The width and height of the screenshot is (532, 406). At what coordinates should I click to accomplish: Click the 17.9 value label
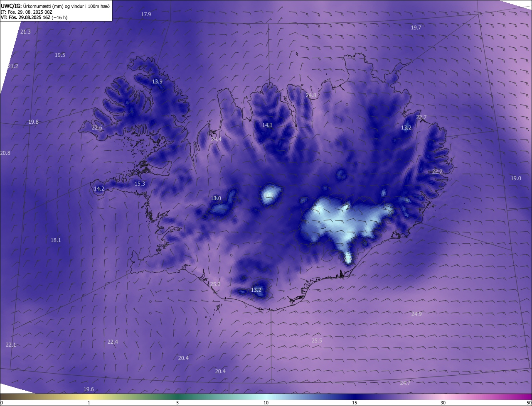[x=146, y=14]
